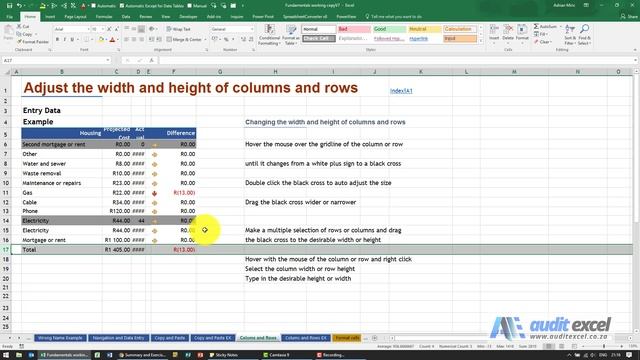Click the Windows Start button
The width and height of the screenshot is (640, 360).
[x=6, y=355]
